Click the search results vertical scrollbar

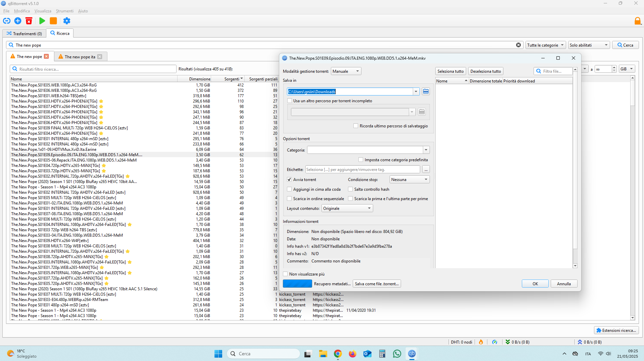(633, 198)
